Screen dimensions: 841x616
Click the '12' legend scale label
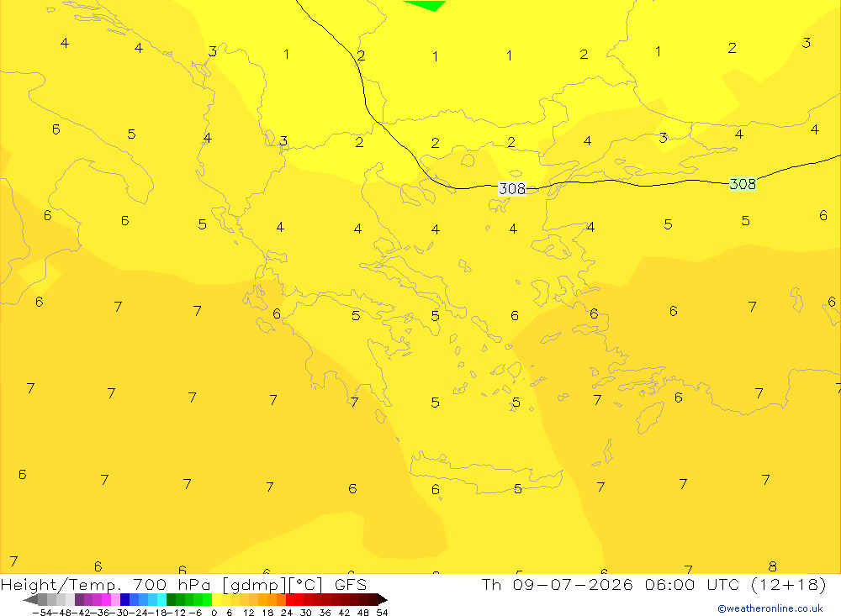248,613
